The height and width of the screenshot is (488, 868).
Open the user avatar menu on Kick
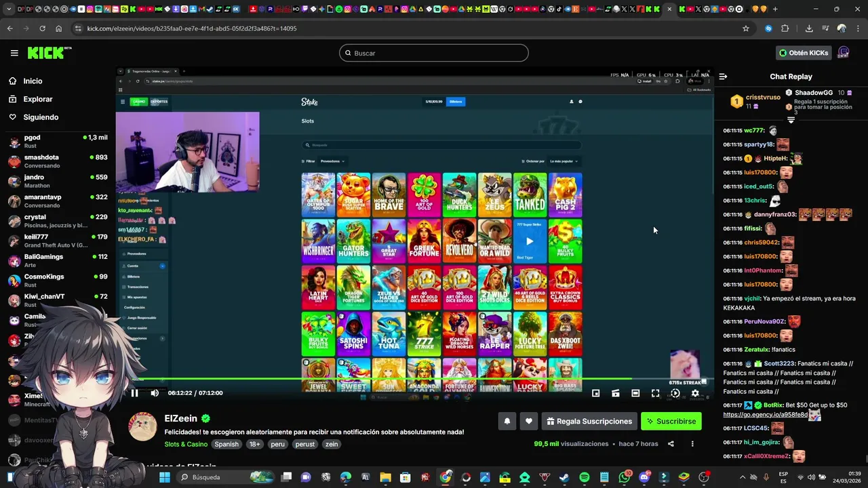844,53
